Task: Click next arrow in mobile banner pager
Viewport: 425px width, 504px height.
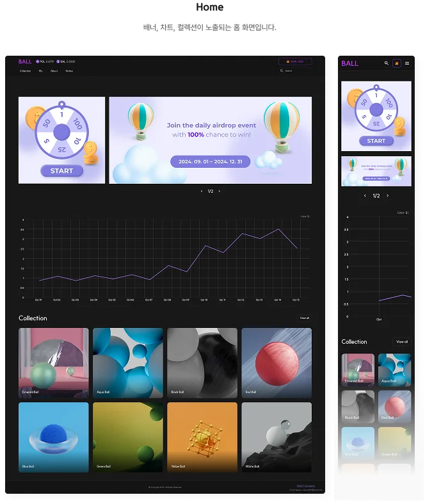Action: (x=387, y=196)
